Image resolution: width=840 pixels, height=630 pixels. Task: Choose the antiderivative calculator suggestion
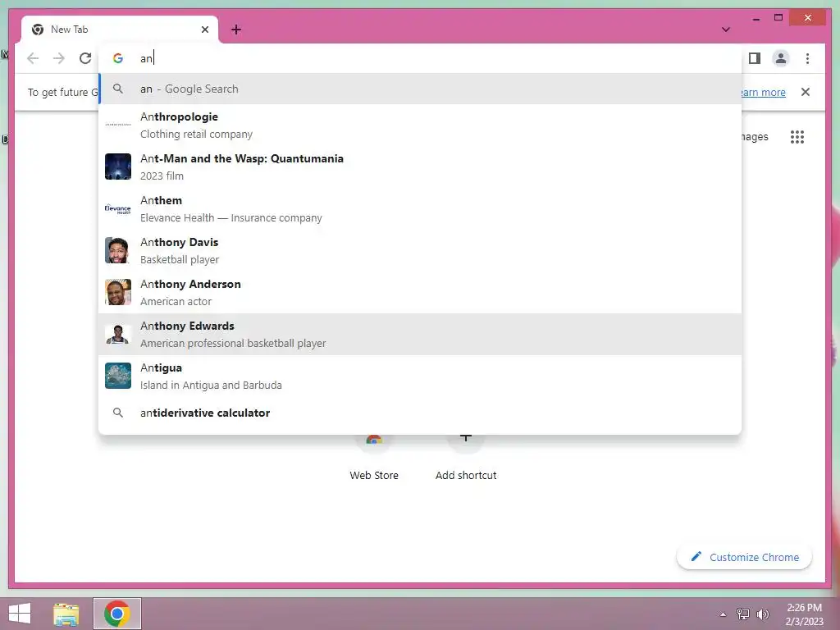(420, 413)
